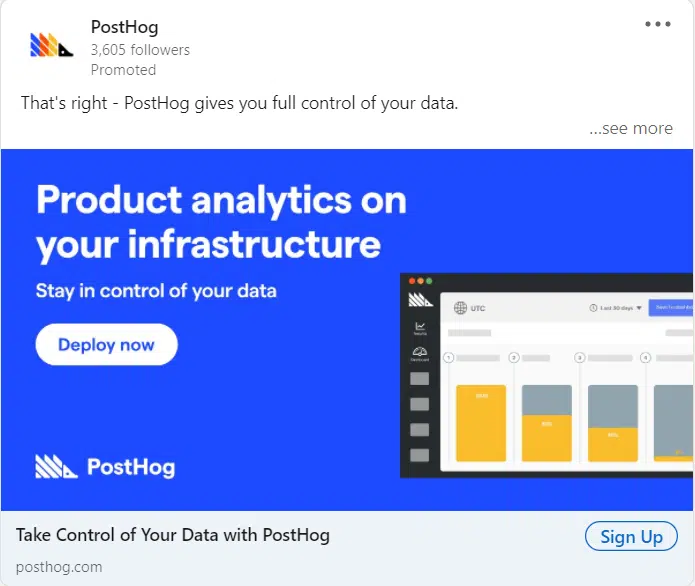Expand post text with see more
The width and height of the screenshot is (695, 586).
point(631,128)
